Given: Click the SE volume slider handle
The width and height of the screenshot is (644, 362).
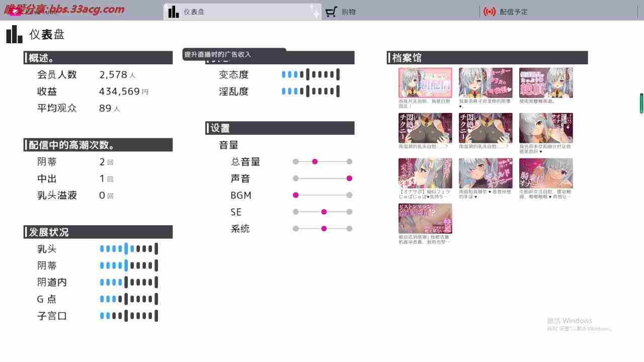Looking at the screenshot, I should (324, 212).
